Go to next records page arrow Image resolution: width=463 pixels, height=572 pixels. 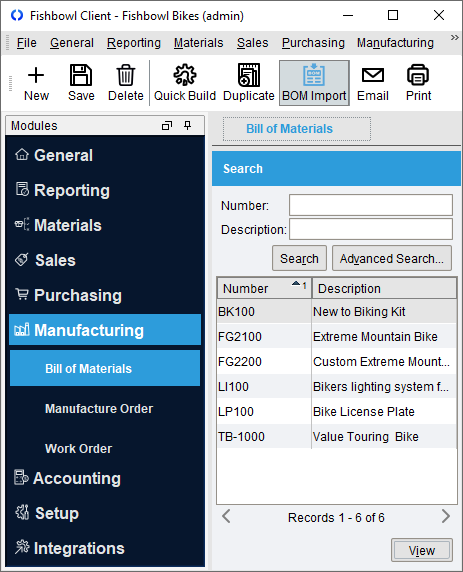tap(445, 517)
